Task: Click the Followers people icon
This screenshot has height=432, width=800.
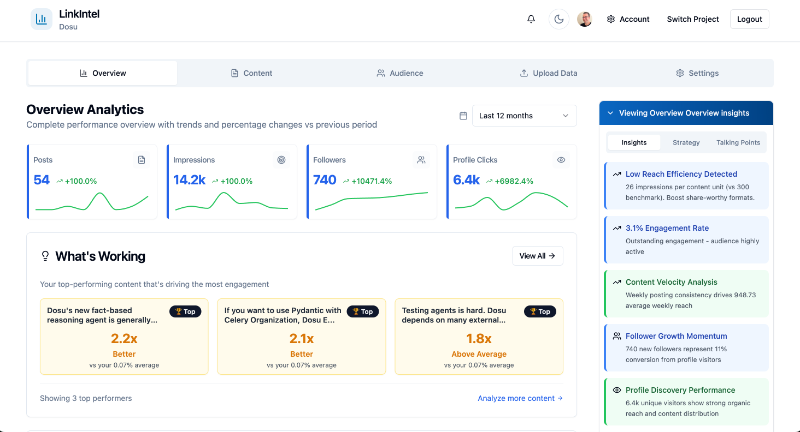Action: (x=421, y=159)
